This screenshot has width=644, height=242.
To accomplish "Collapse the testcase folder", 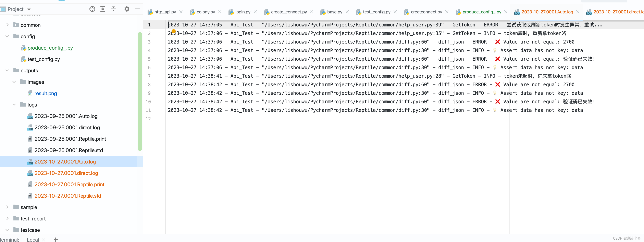I will tap(7, 230).
